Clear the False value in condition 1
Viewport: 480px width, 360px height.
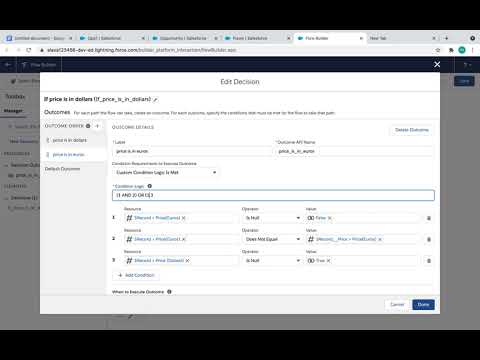(x=330, y=218)
